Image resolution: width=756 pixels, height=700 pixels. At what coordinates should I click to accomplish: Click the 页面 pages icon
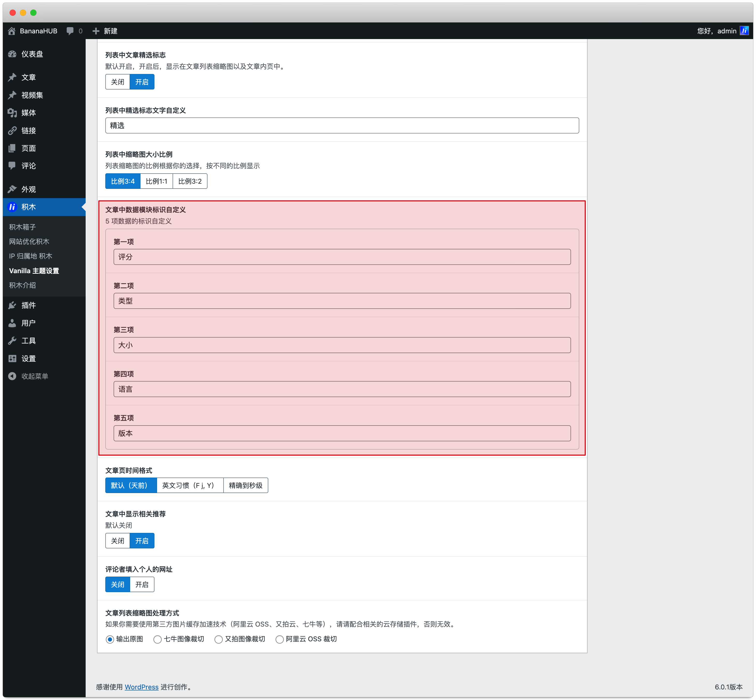(12, 148)
